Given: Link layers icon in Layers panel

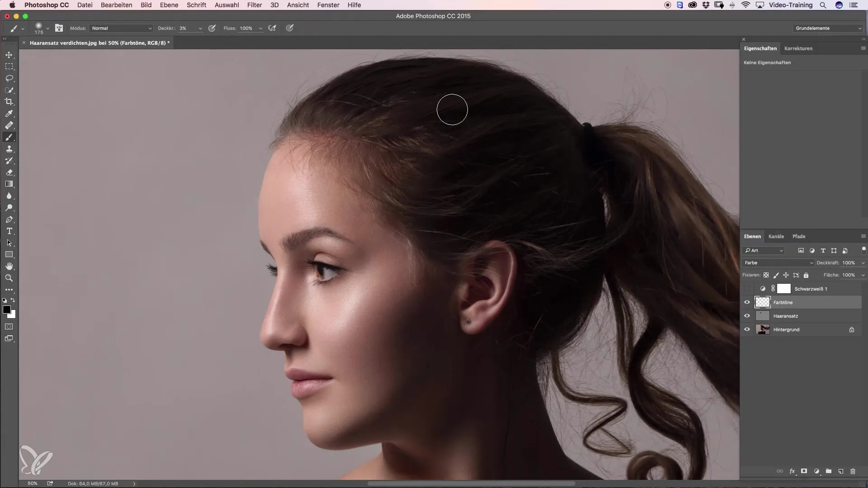Looking at the screenshot, I should [x=780, y=471].
